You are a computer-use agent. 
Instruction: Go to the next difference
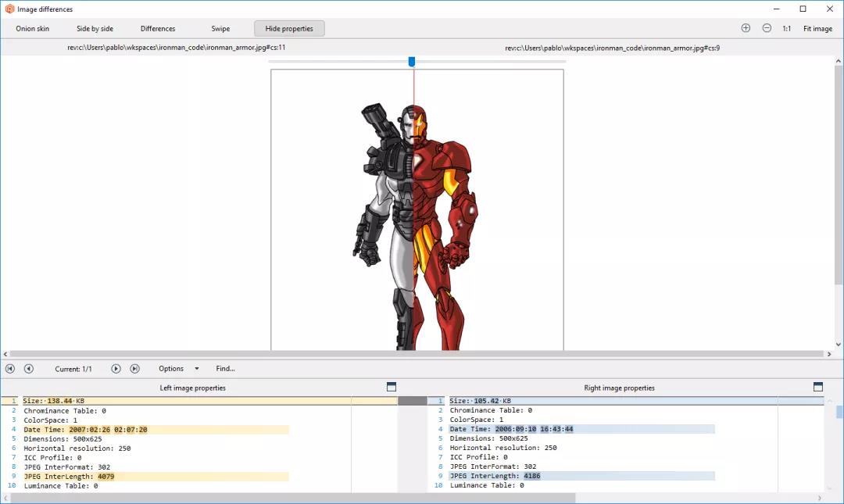[x=116, y=369]
